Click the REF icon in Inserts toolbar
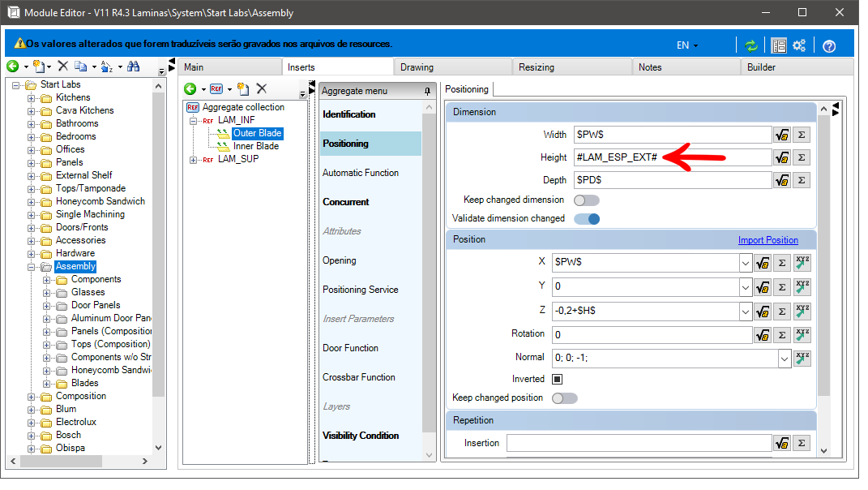The image size is (868, 490). pos(216,88)
